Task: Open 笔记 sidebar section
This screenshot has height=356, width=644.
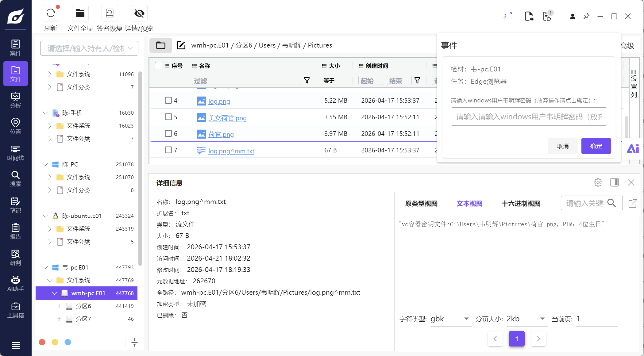Action: tap(16, 205)
